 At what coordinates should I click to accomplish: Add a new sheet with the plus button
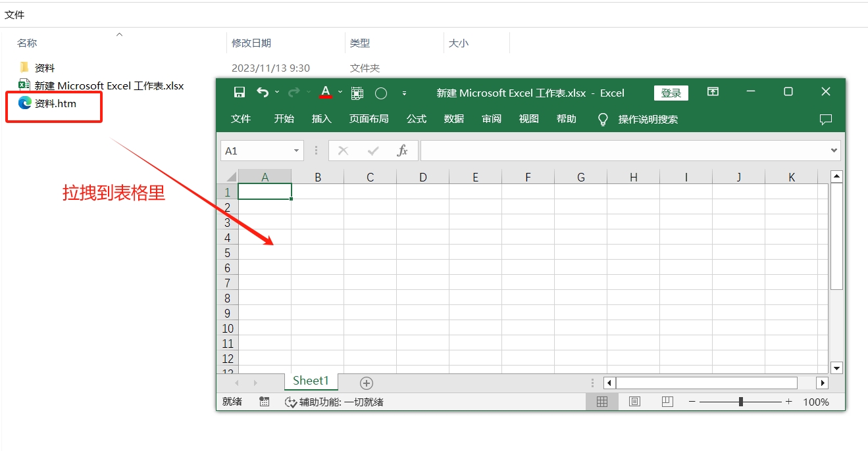[x=367, y=383]
